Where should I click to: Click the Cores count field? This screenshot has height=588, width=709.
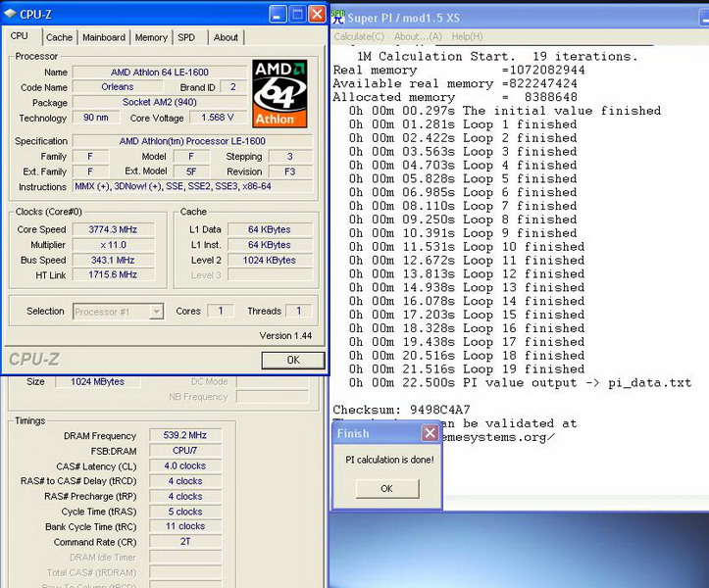click(x=221, y=311)
